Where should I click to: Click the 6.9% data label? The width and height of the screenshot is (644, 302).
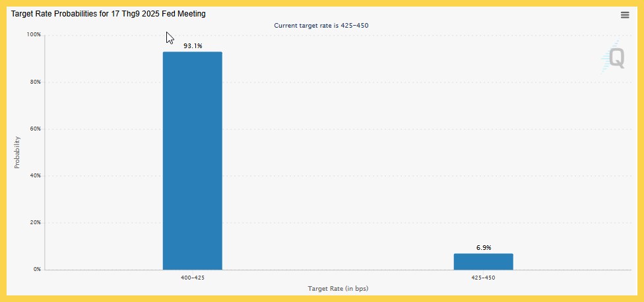pyautogui.click(x=484, y=248)
